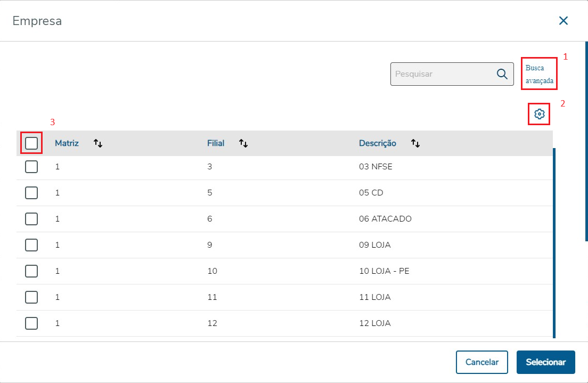Image resolution: width=588 pixels, height=383 pixels.
Task: Open the Busca avançada link
Action: pyautogui.click(x=539, y=75)
